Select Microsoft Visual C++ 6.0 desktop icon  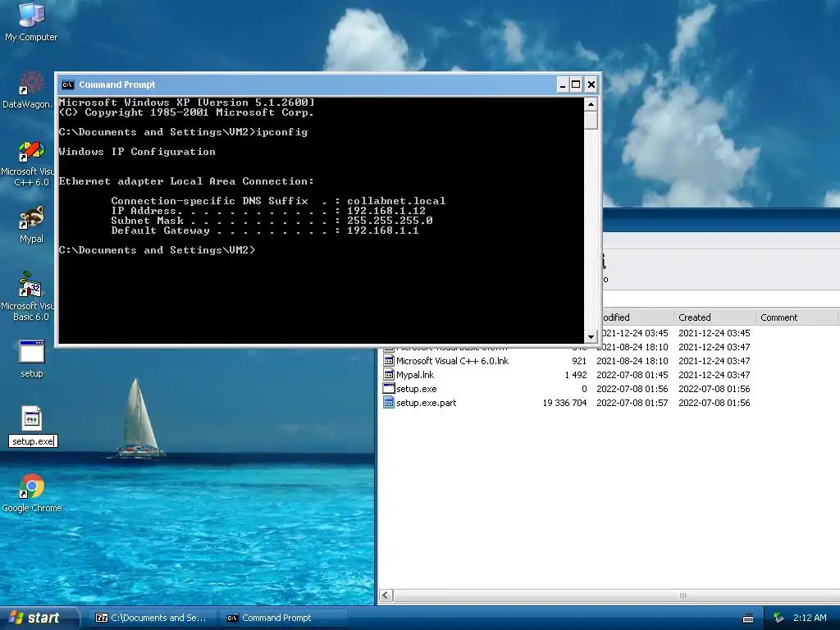(31, 163)
